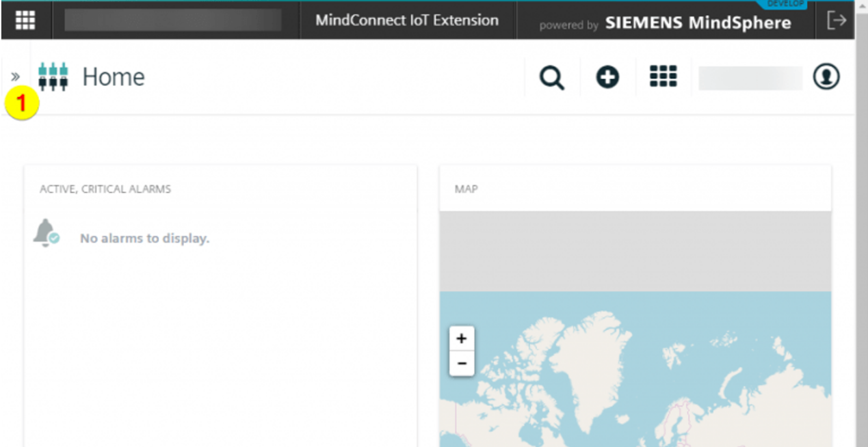Open the search magnifier icon

tap(551, 77)
